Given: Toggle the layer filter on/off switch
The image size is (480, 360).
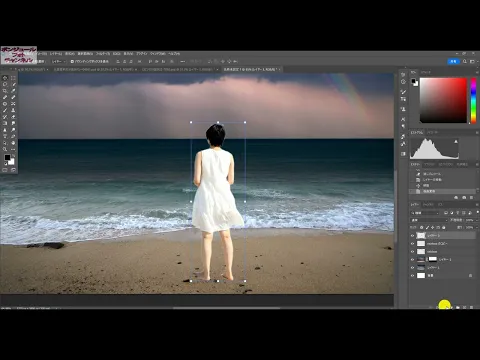Looking at the screenshot, I should click(x=478, y=212).
